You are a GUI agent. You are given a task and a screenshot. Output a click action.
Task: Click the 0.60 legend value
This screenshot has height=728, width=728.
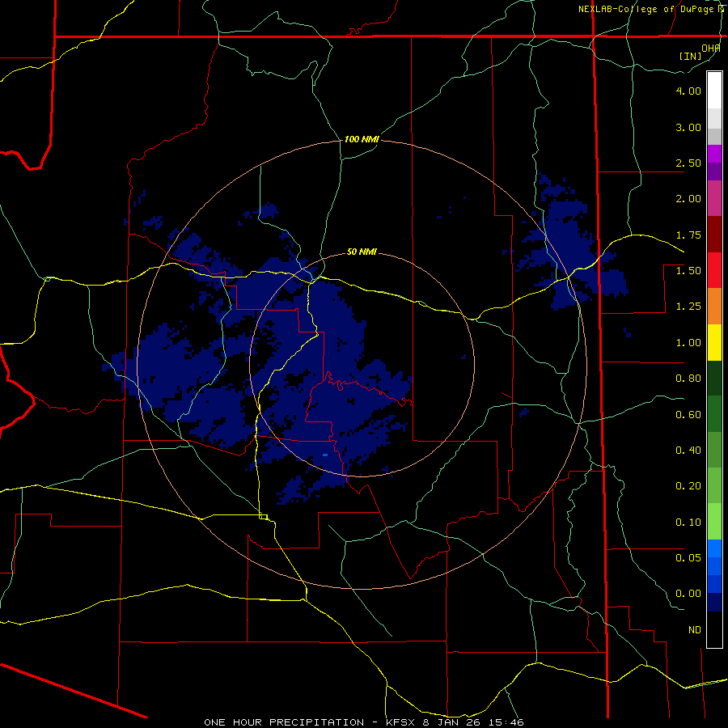(x=688, y=415)
